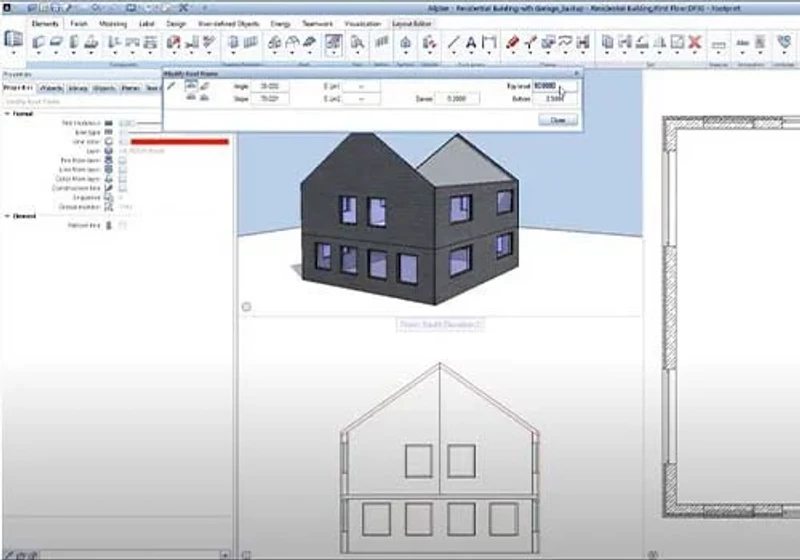Open the Design ribbon tab

click(x=176, y=23)
